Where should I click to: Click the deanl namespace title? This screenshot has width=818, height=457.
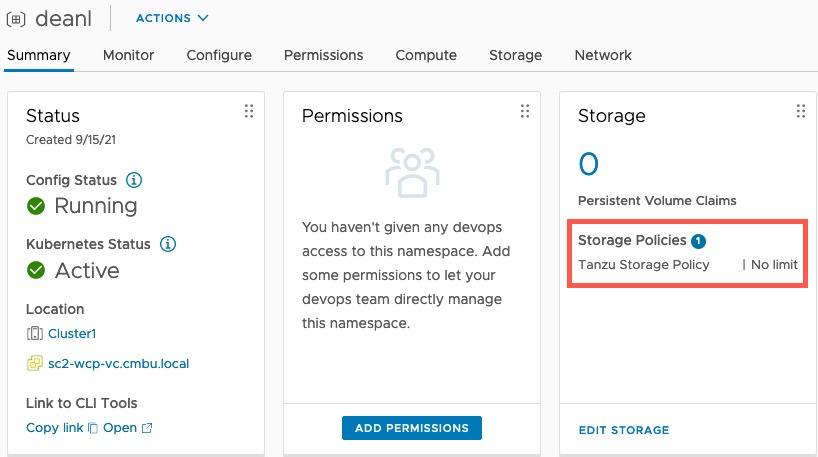pyautogui.click(x=63, y=19)
